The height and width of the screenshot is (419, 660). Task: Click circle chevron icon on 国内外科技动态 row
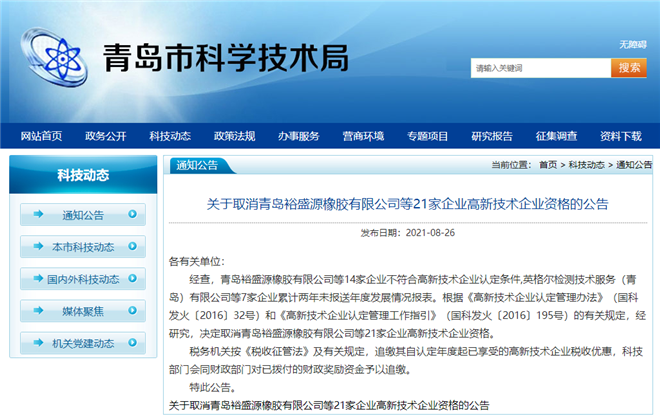(x=133, y=278)
